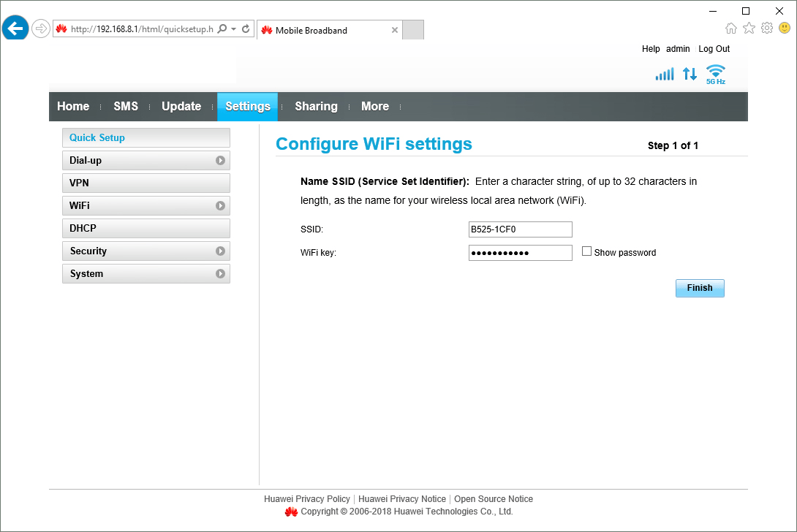Open the browser favorites star icon
Image resolution: width=797 pixels, height=532 pixels.
pyautogui.click(x=749, y=28)
